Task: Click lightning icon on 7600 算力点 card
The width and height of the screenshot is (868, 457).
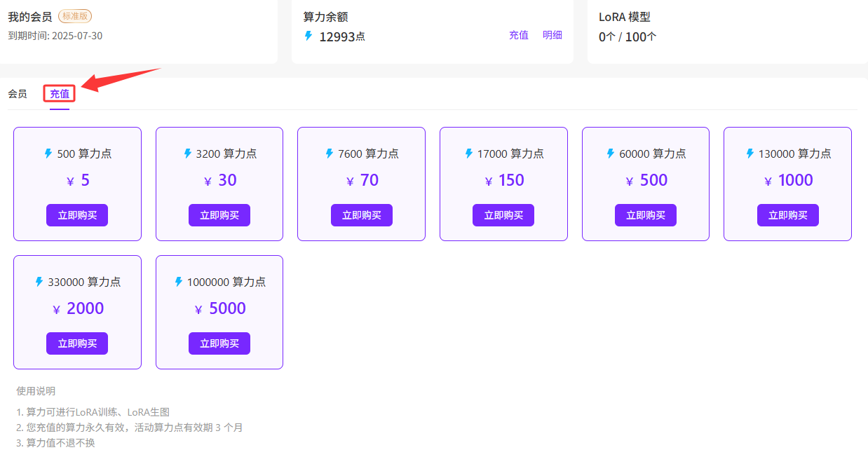Action: (x=330, y=153)
